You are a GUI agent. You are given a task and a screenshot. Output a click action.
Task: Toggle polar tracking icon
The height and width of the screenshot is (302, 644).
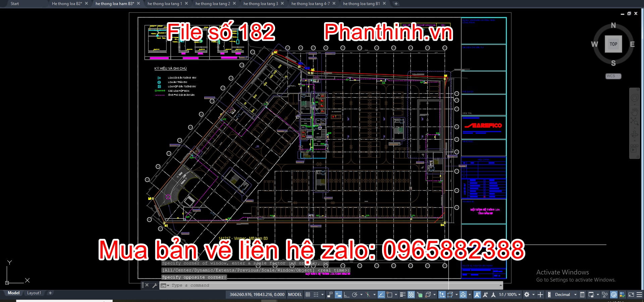[355, 295]
